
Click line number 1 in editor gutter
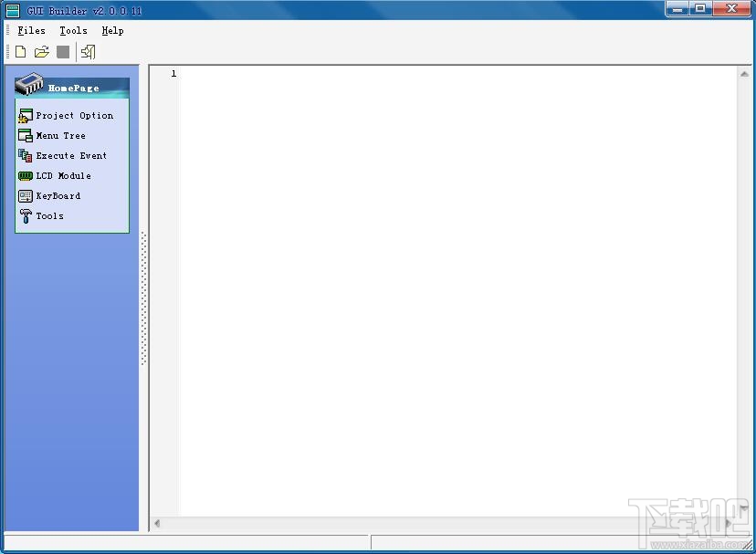point(173,74)
